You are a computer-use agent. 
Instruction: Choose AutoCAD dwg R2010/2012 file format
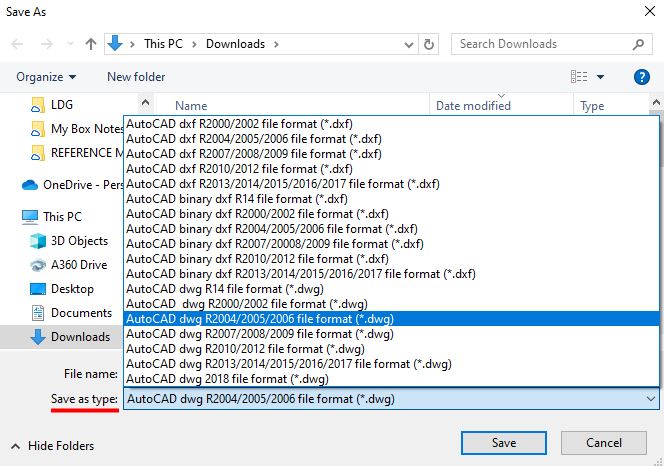(391, 349)
